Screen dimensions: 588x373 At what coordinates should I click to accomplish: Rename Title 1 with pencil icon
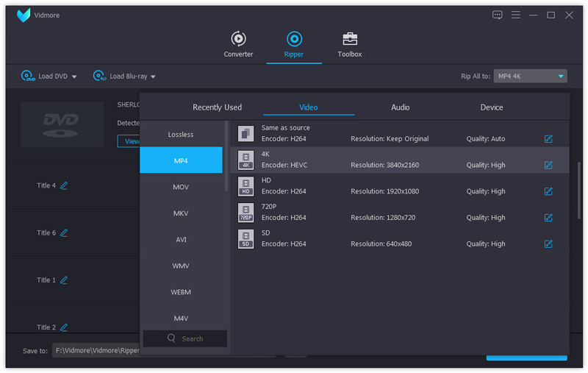64,280
